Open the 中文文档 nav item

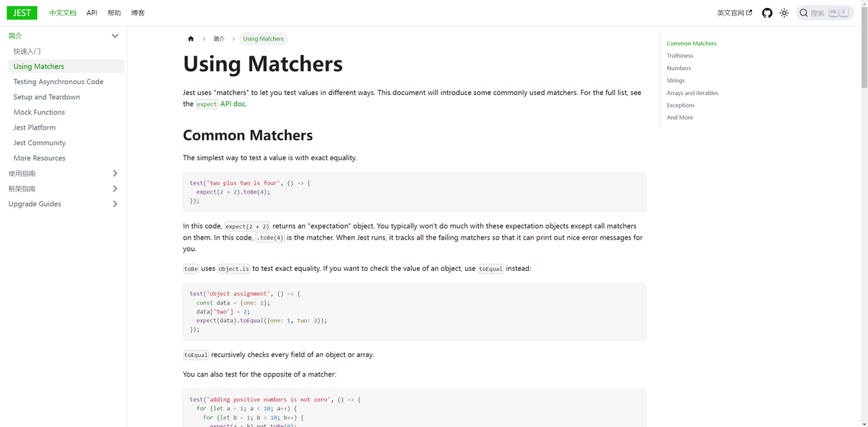click(x=63, y=13)
